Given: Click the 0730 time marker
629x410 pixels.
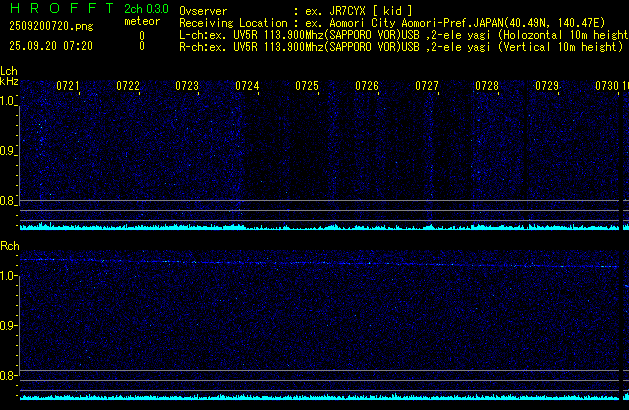Looking at the screenshot, I should (607, 87).
